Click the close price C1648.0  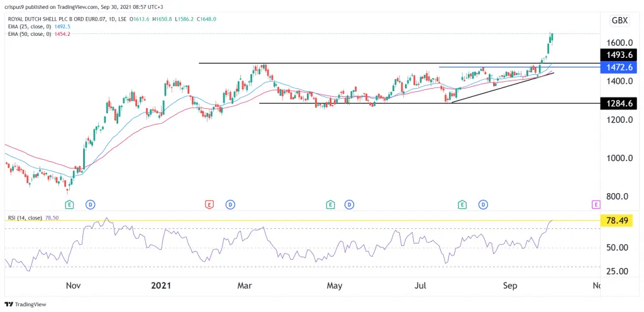pyautogui.click(x=207, y=19)
